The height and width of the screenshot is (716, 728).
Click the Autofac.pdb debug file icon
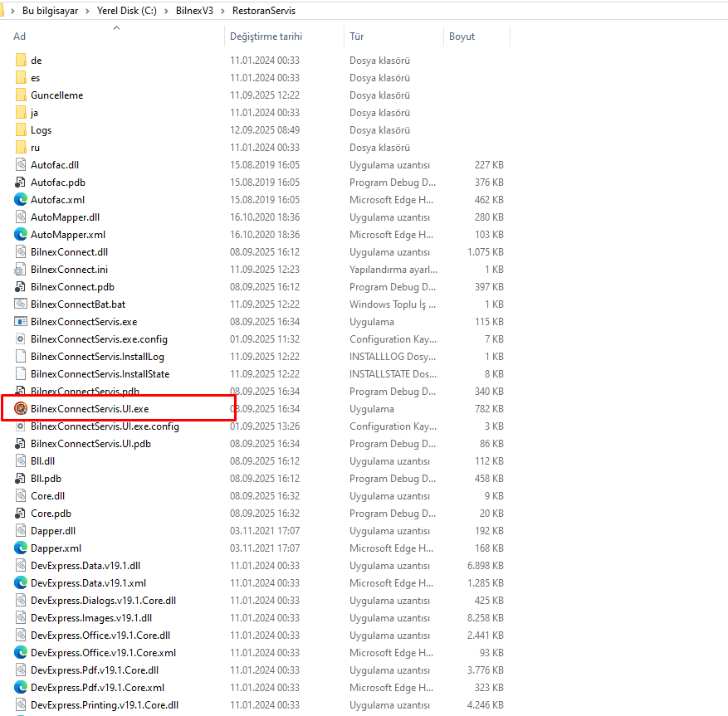21,182
